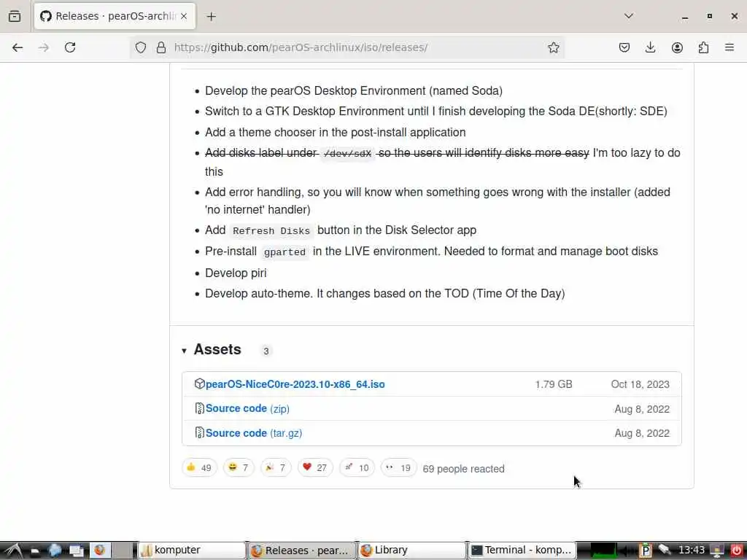Click the rocket reaction with 10
Viewport: 747px width, 560px height.
pos(357,467)
